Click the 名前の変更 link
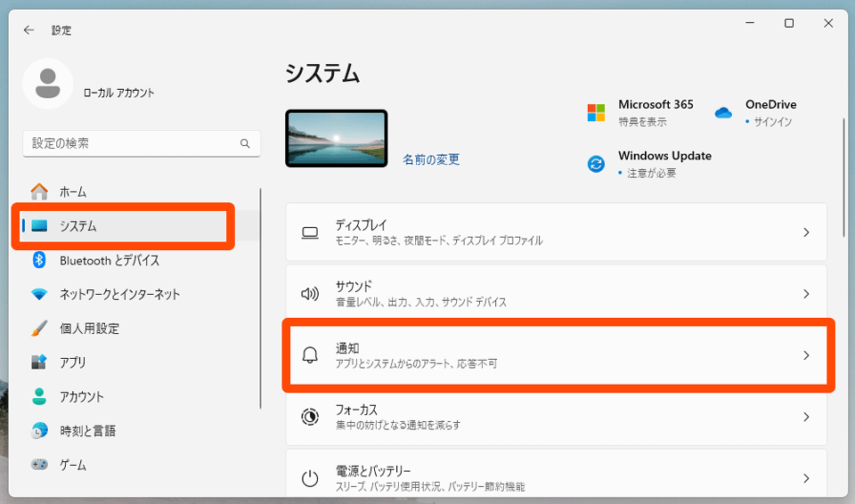 click(431, 159)
